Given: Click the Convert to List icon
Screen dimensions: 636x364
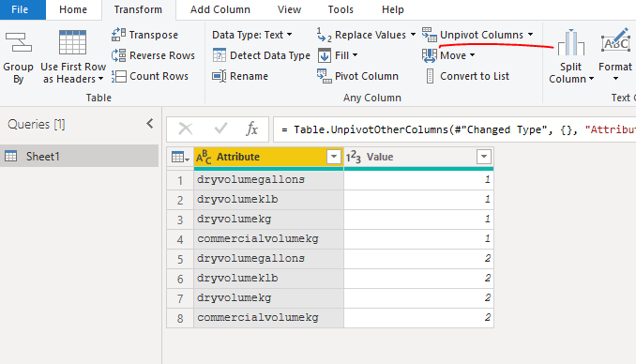Looking at the screenshot, I should pos(430,76).
